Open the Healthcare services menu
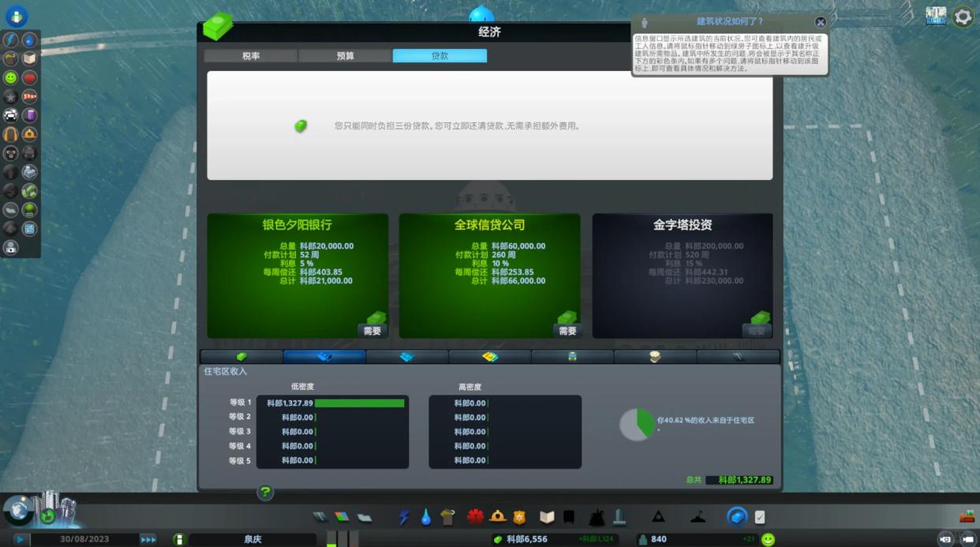Image resolution: width=980 pixels, height=547 pixels. (x=475, y=517)
